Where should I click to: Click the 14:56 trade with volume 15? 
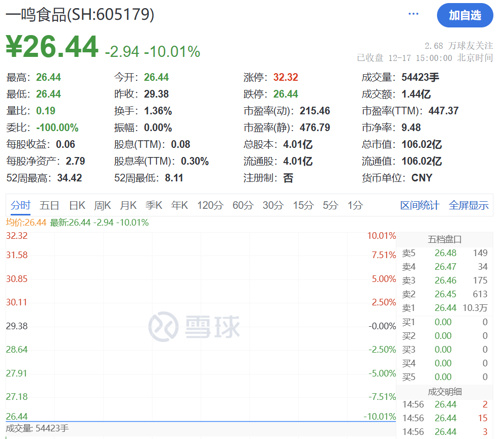coord(445,418)
